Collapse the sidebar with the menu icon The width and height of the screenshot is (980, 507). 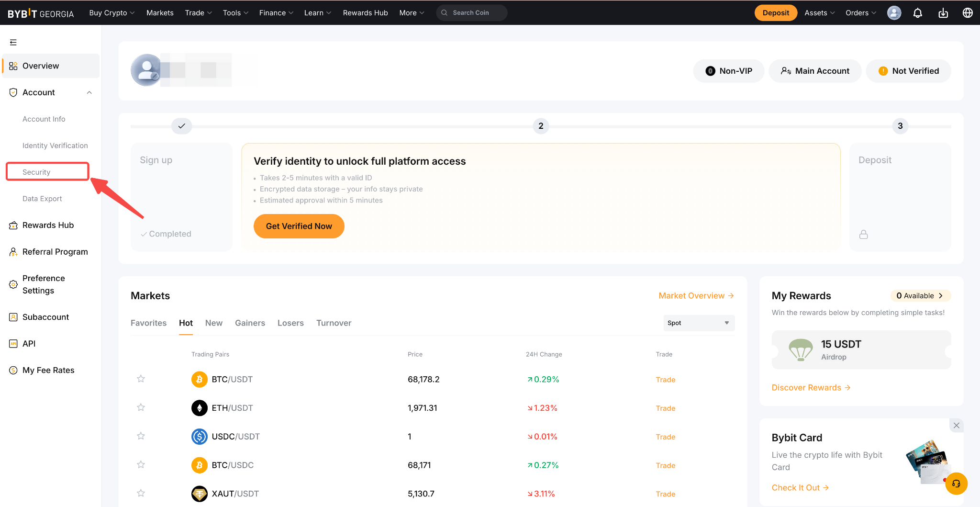[13, 42]
